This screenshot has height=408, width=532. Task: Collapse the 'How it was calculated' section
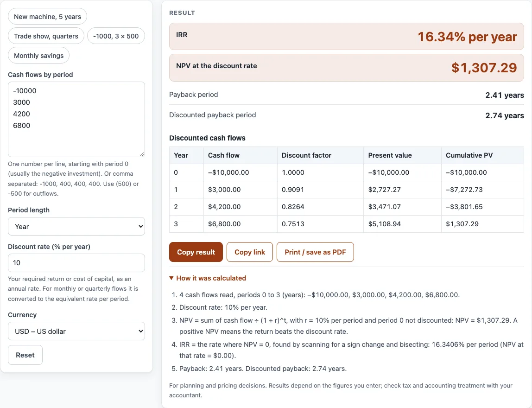point(208,278)
